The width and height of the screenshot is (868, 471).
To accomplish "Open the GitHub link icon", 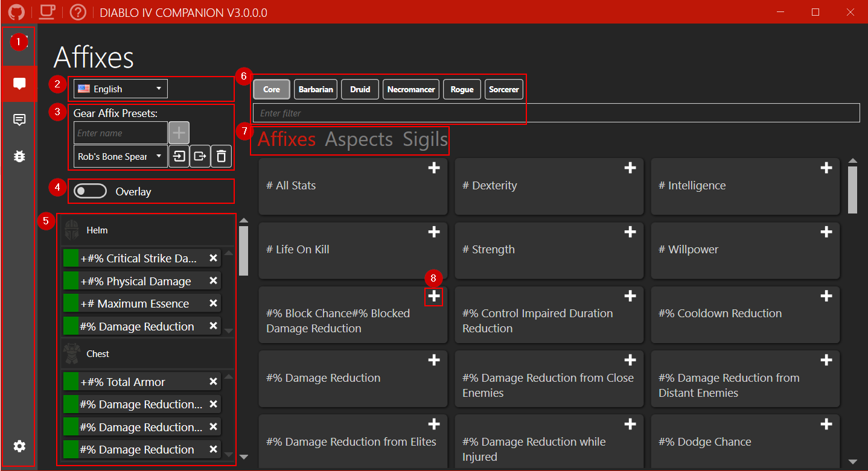I will [16, 11].
